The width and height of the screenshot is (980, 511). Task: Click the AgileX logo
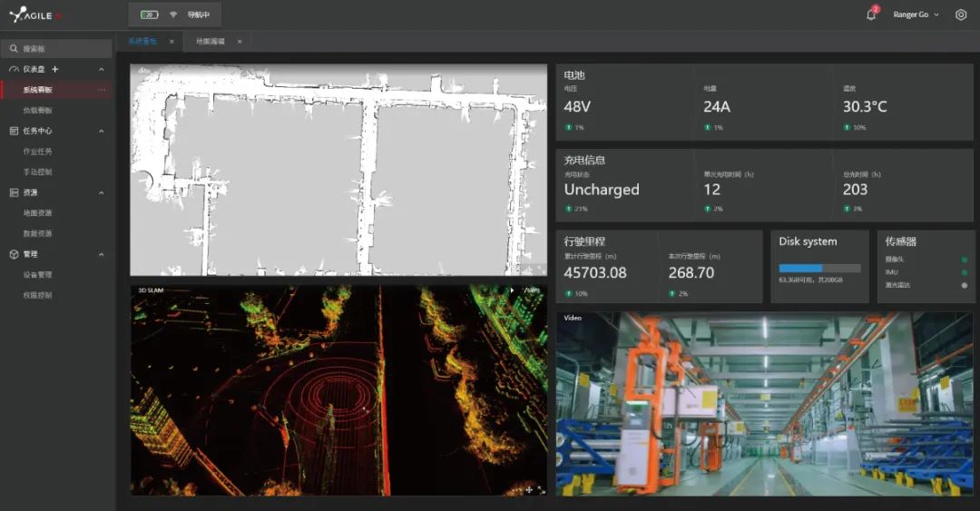coord(32,15)
